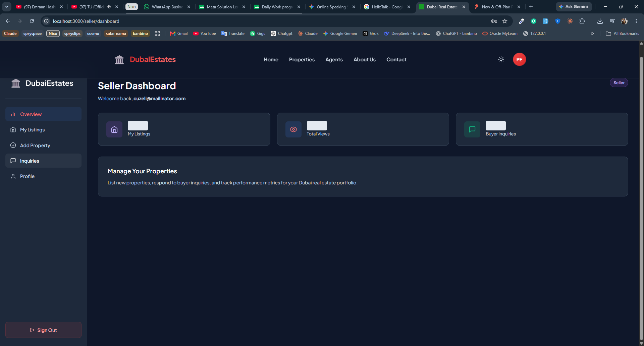Open Profile in the sidebar
644x346 pixels.
(43, 176)
